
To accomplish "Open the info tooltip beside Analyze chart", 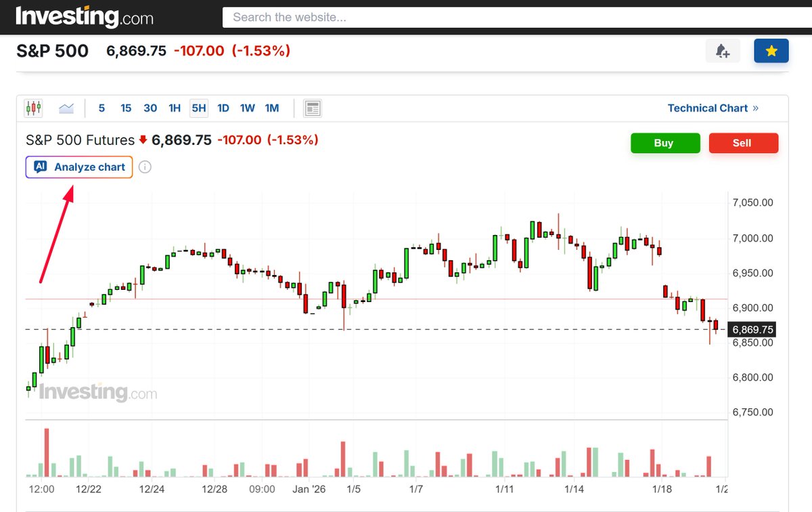I will tap(145, 167).
